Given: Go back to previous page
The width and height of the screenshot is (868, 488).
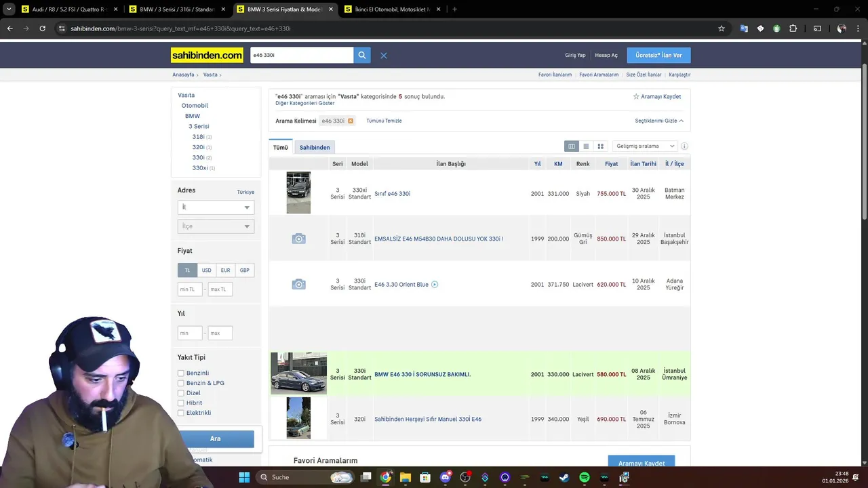Looking at the screenshot, I should click(x=9, y=28).
